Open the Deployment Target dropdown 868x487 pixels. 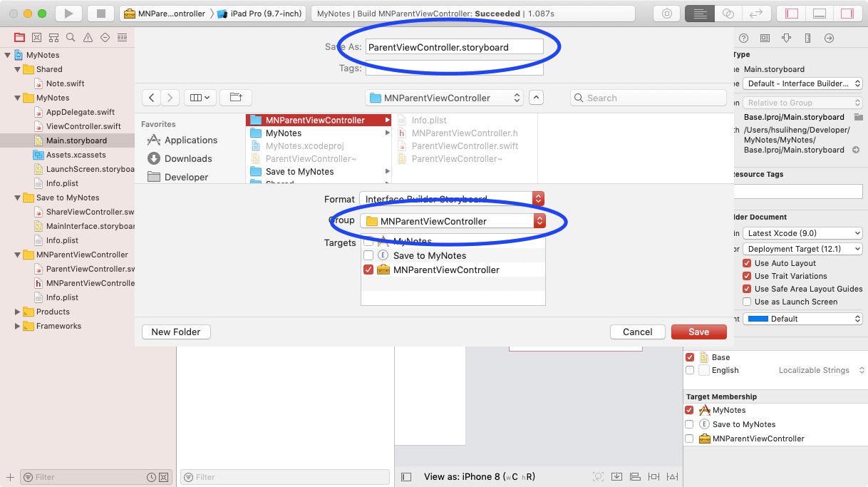coord(802,249)
